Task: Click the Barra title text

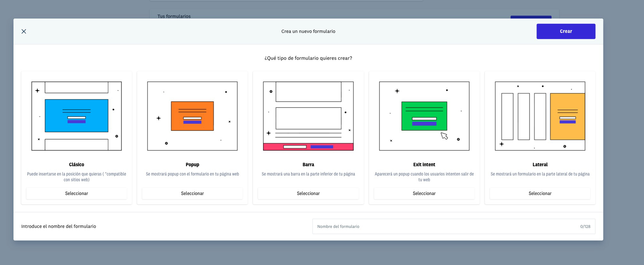Action: [308, 165]
